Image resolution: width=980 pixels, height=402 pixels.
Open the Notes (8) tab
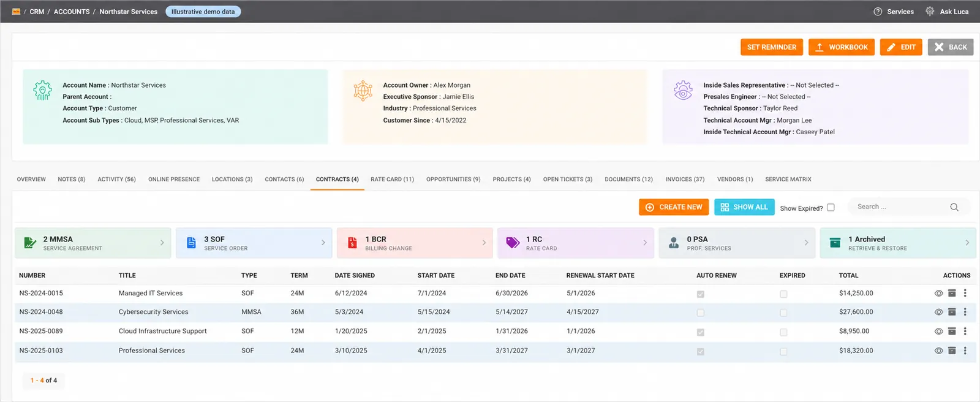(72, 180)
